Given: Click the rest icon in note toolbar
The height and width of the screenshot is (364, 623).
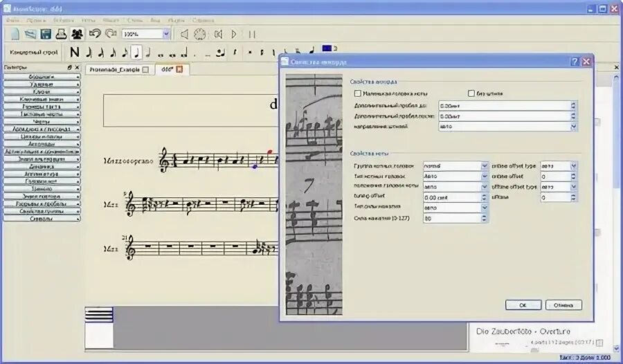Looking at the screenshot, I should click(235, 53).
